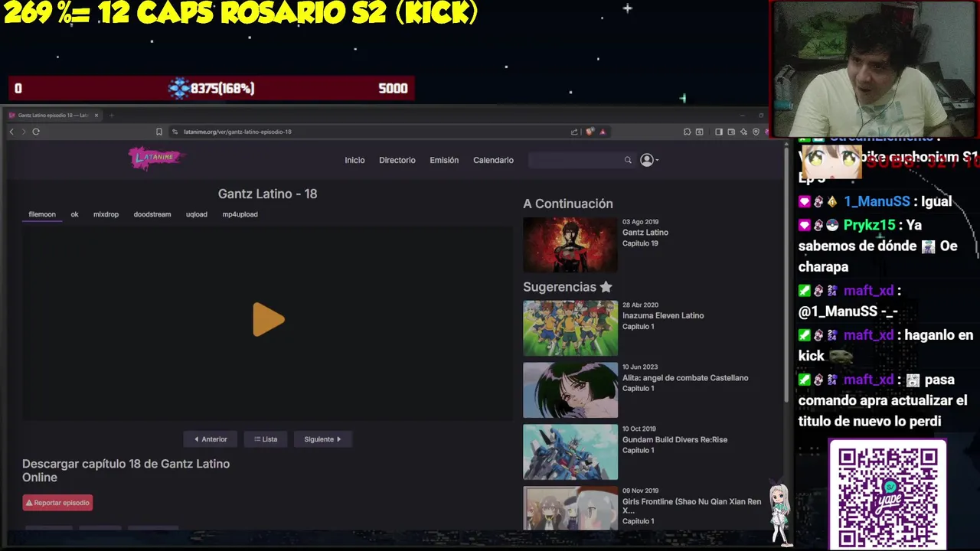Select the filemoon server tab
Screen dimensions: 980x551
(x=42, y=214)
